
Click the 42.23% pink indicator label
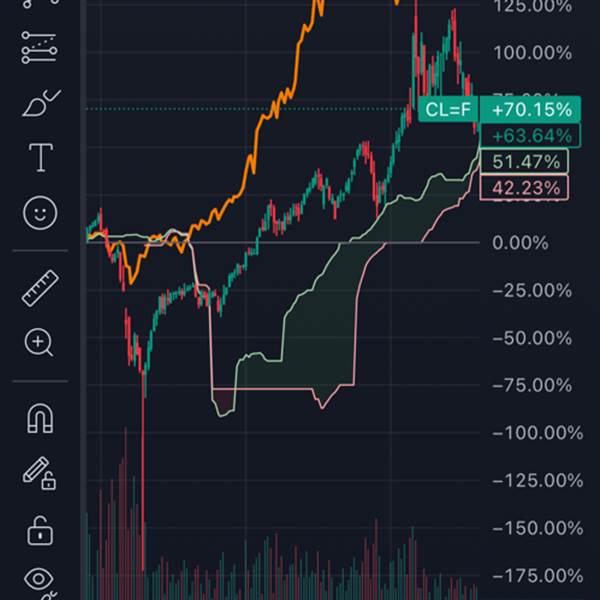coord(525,186)
